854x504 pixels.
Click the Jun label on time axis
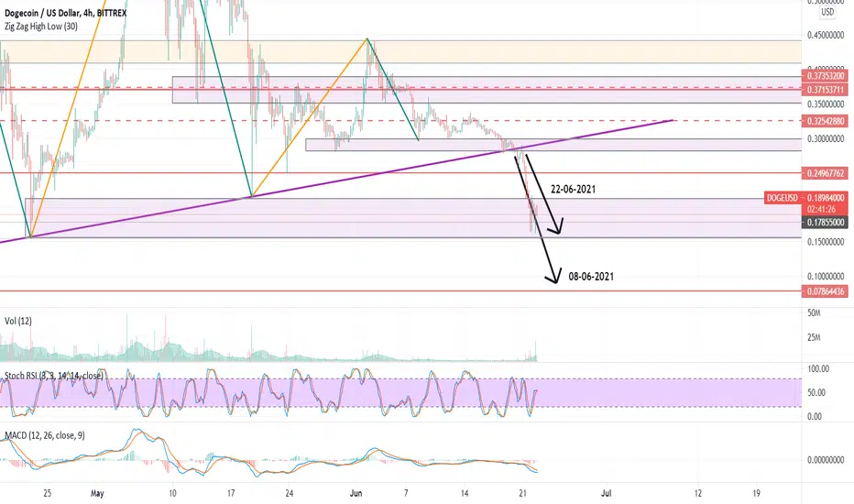[356, 493]
